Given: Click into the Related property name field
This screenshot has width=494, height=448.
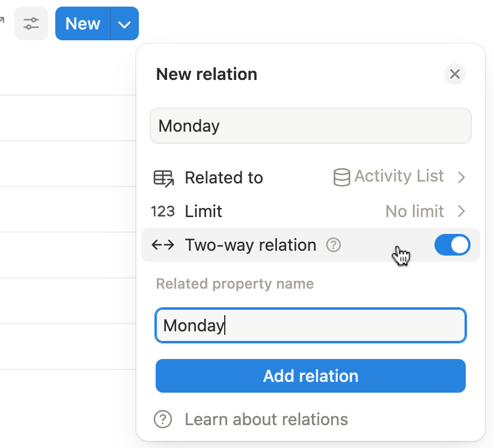Looking at the screenshot, I should click(x=311, y=325).
